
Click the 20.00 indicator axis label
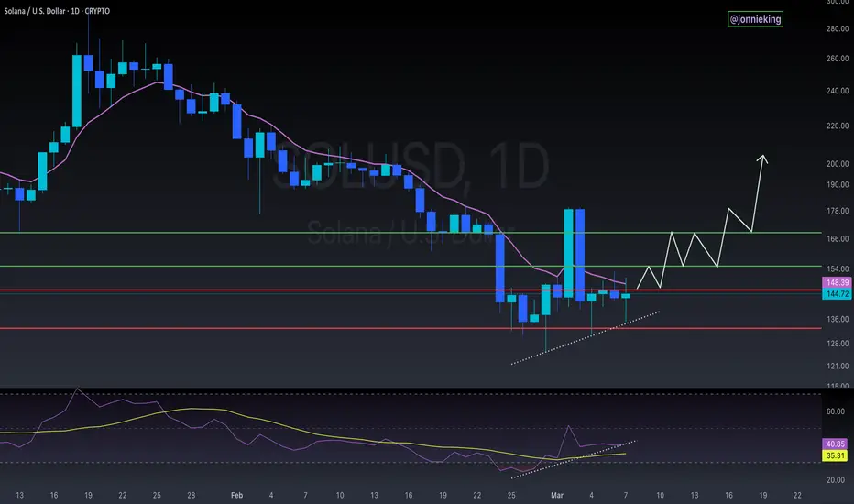(836, 480)
